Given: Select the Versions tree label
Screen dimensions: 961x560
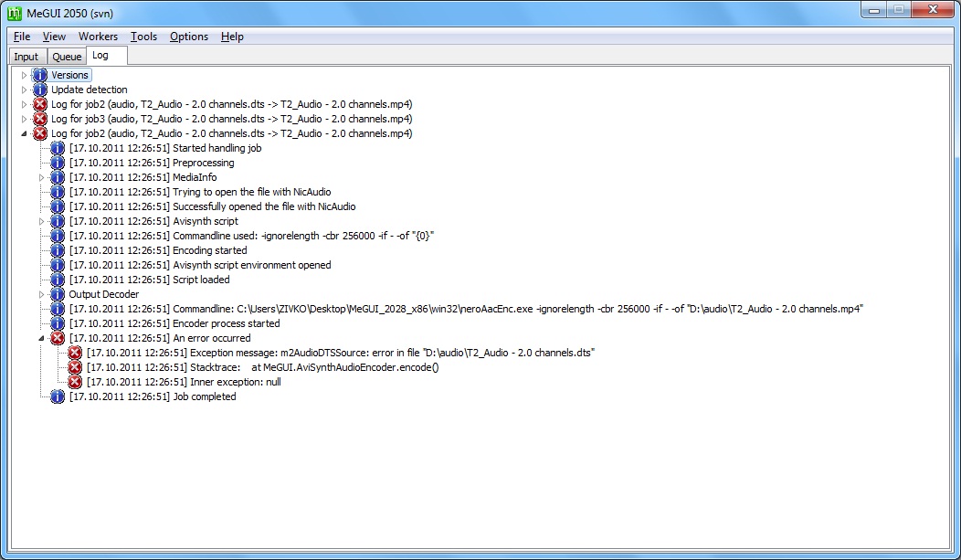Looking at the screenshot, I should pos(69,75).
